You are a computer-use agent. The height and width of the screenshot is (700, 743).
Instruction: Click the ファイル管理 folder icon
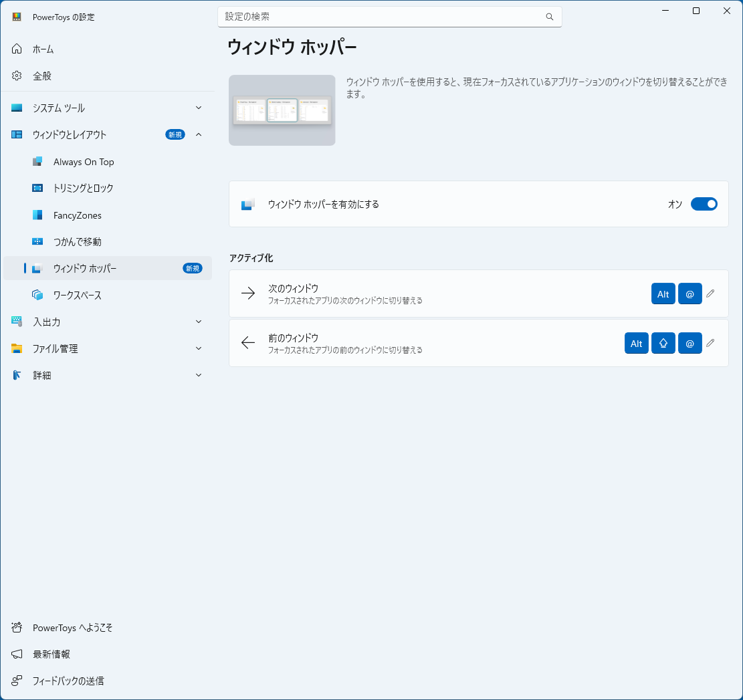point(17,348)
